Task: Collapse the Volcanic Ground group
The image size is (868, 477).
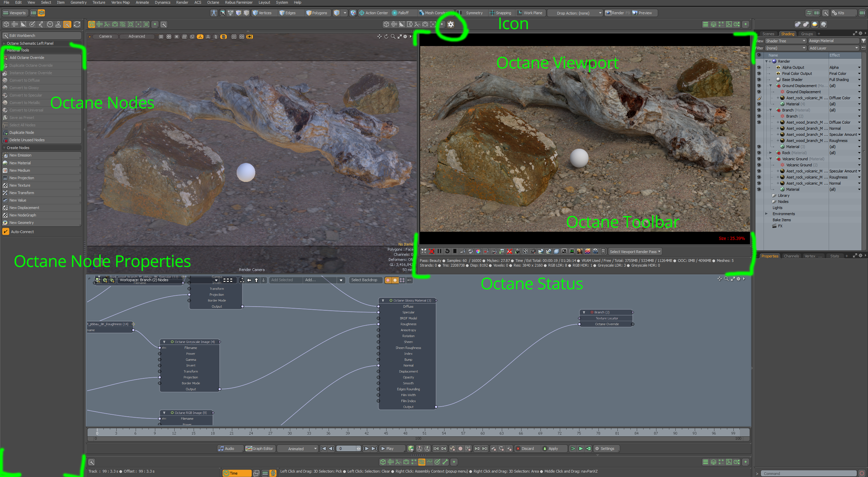Action: pyautogui.click(x=770, y=159)
